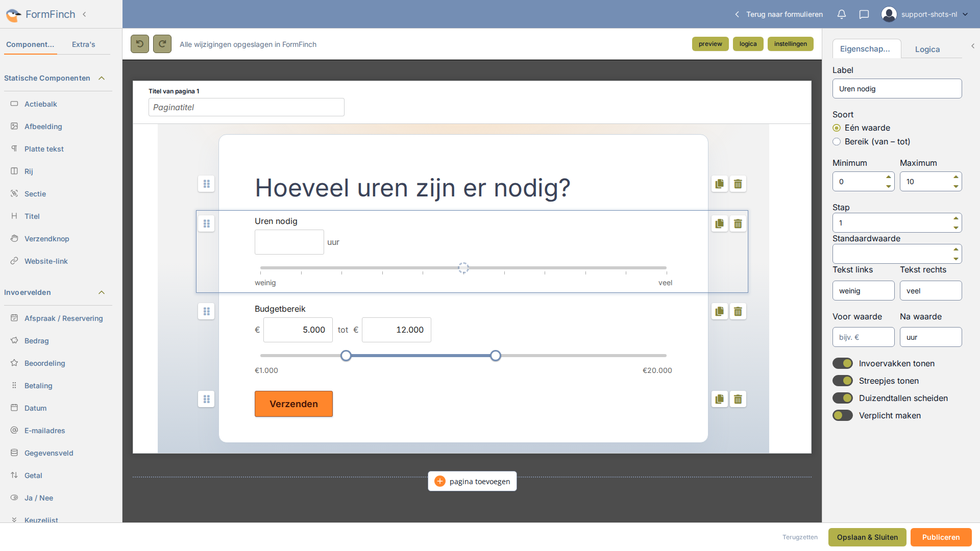The image size is (980, 551).
Task: Decrease the Minimum value stepper
Action: 889,186
